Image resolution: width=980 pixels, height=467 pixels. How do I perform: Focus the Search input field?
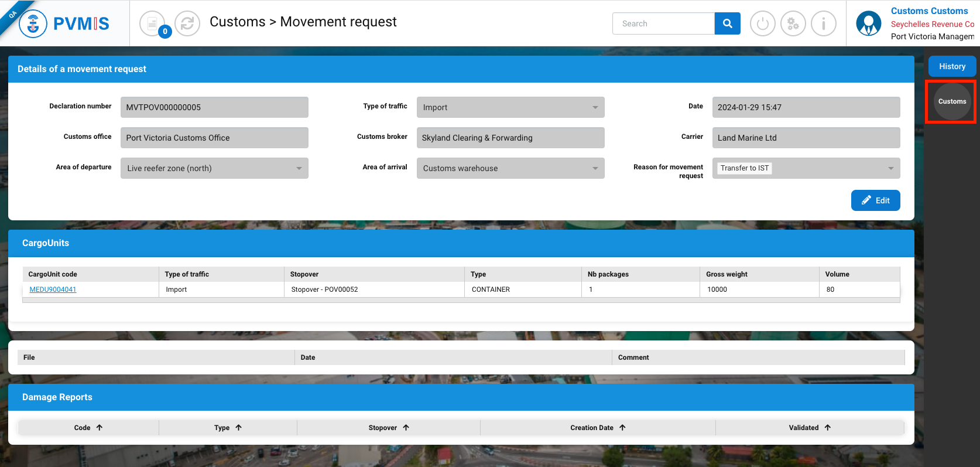pos(663,23)
